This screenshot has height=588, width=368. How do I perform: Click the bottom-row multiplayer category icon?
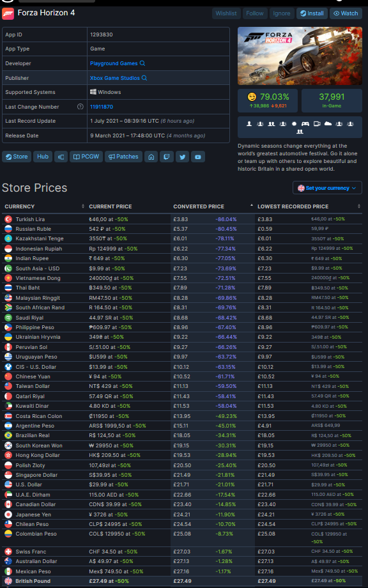click(x=300, y=132)
